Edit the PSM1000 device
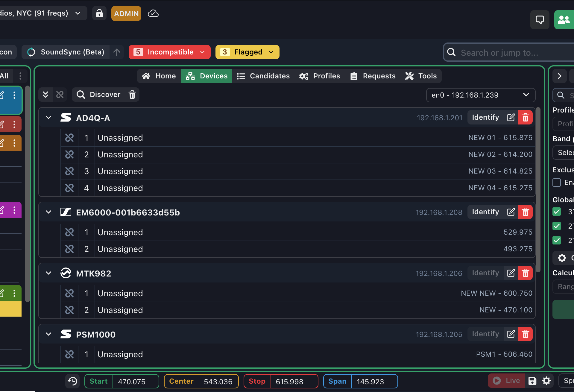 pyautogui.click(x=511, y=334)
